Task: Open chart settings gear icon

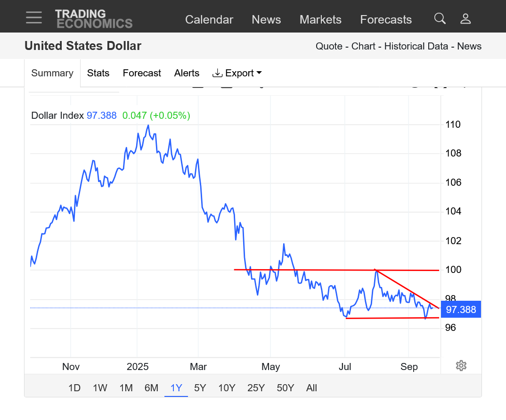Action: (461, 366)
